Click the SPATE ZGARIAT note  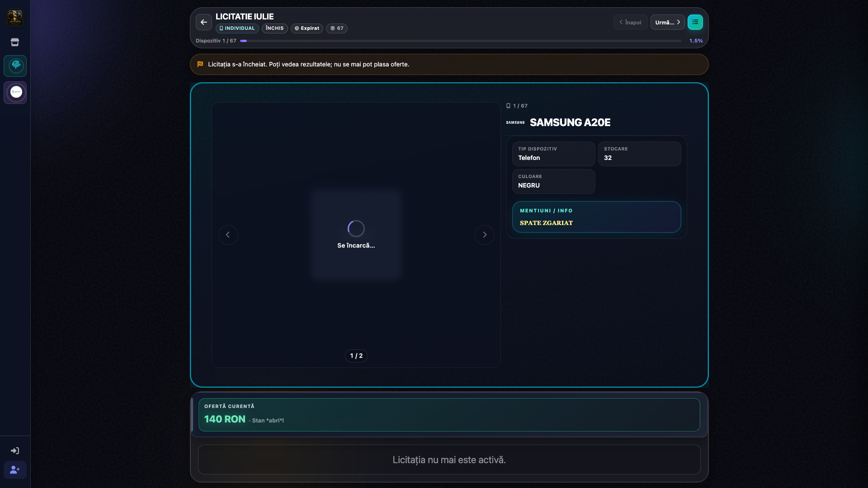pos(546,223)
